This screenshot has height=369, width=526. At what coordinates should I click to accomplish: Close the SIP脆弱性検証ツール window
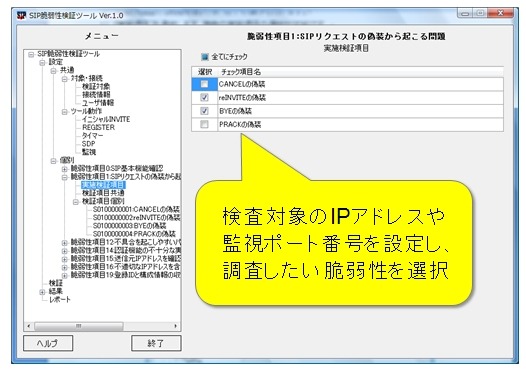tap(501, 13)
